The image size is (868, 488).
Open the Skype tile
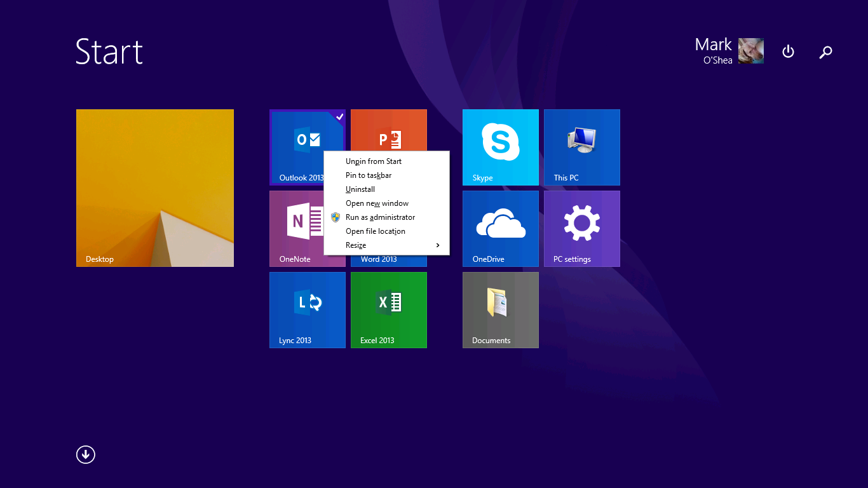click(x=500, y=147)
